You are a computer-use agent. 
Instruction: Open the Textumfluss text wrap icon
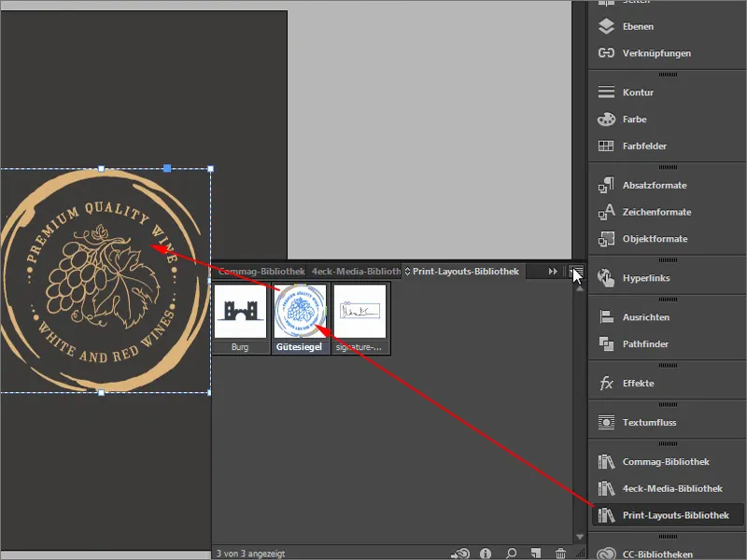(606, 423)
